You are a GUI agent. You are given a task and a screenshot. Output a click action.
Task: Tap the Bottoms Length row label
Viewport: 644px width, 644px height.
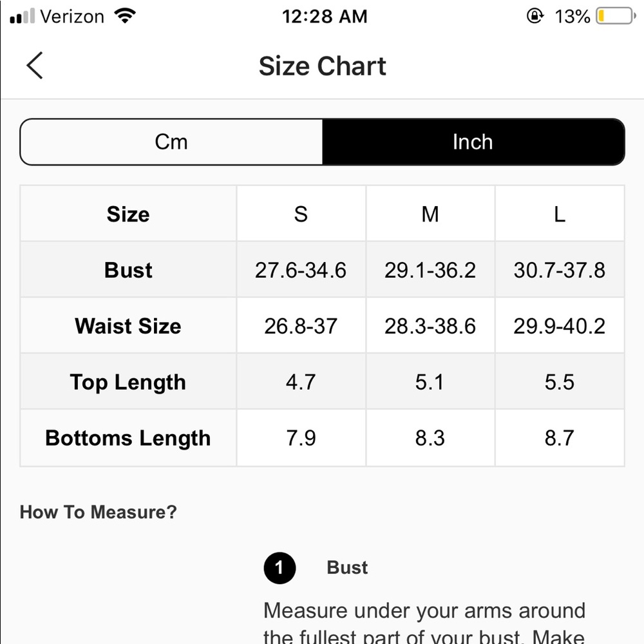128,438
